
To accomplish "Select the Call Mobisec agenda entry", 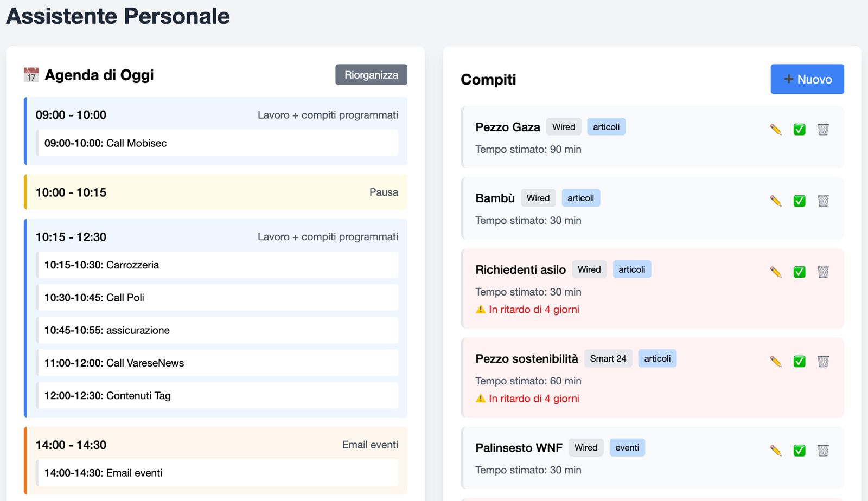I will [217, 143].
